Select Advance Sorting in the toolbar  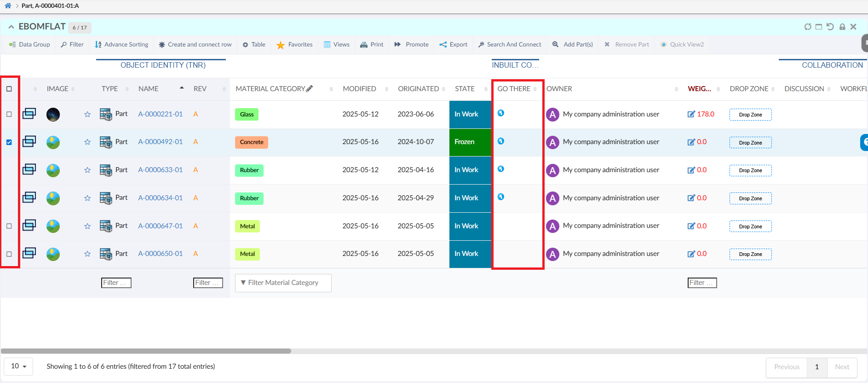click(x=121, y=45)
